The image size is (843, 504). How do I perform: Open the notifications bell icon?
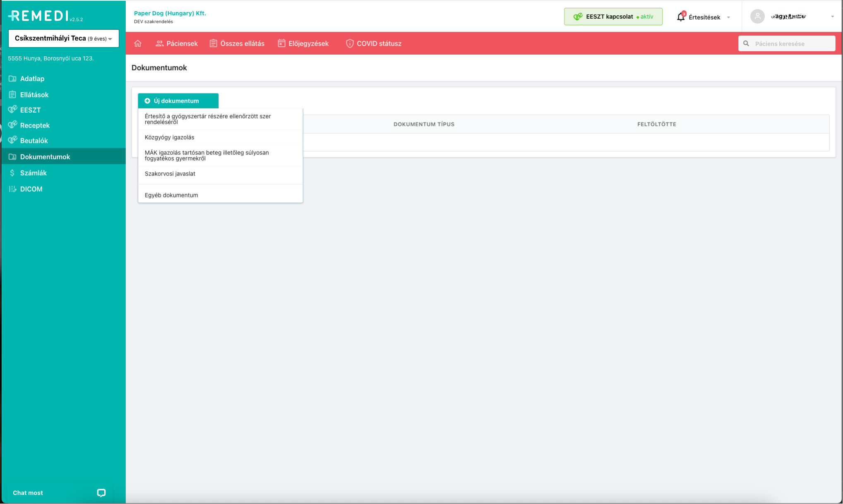click(x=681, y=17)
